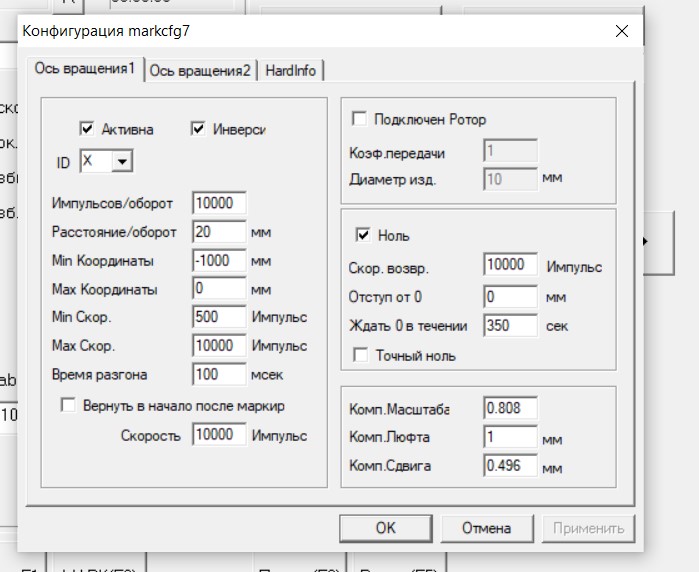Image resolution: width=699 pixels, height=572 pixels.
Task: Click the Min Координаты field
Action: (x=218, y=261)
